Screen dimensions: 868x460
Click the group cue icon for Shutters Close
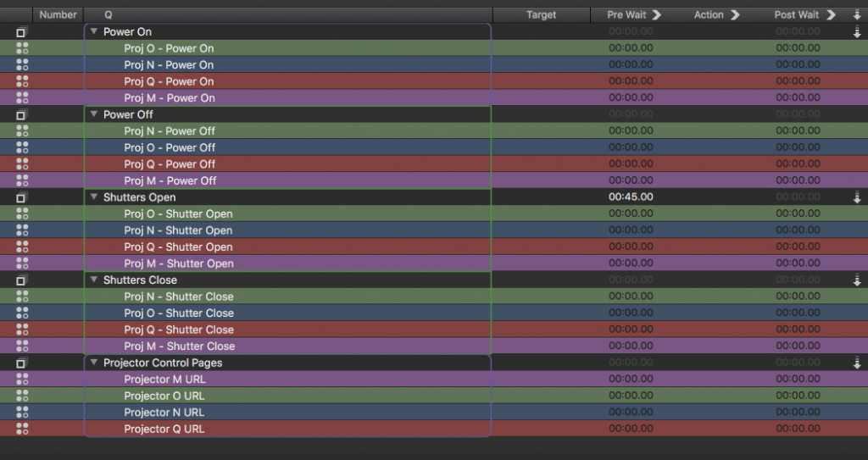(21, 280)
